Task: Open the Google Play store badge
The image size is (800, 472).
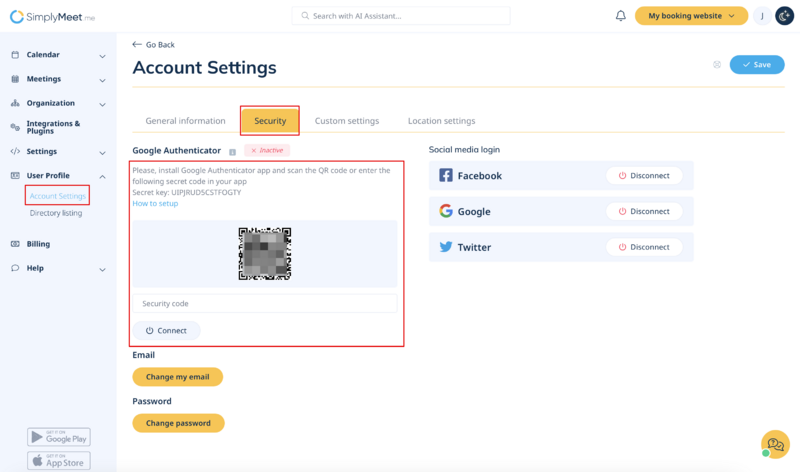Action: click(x=59, y=437)
